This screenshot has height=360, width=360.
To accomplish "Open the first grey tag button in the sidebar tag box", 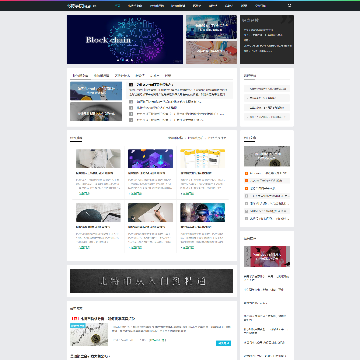I will pos(267,89).
